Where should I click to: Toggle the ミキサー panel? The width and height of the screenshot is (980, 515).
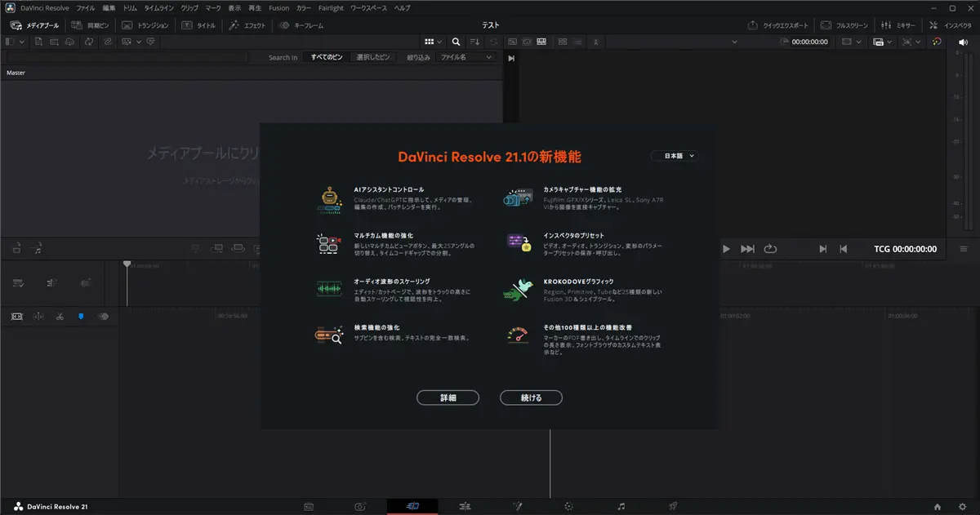[x=898, y=25]
